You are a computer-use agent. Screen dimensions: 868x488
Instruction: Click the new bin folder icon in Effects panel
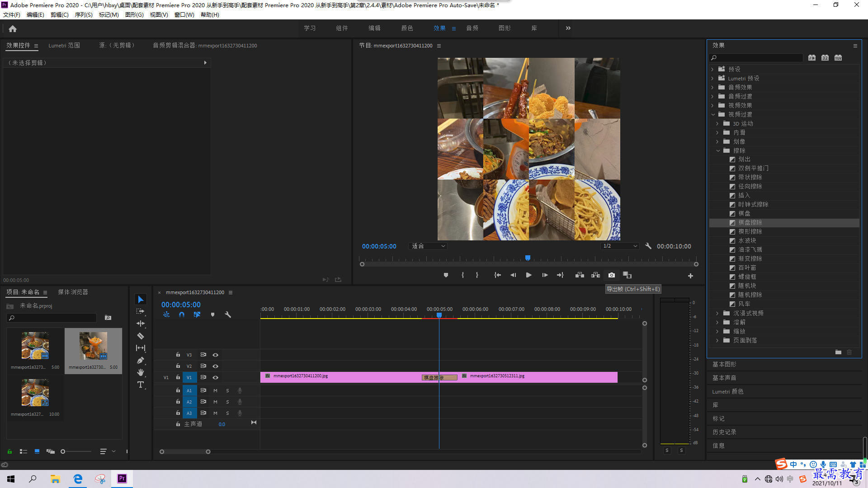point(838,352)
